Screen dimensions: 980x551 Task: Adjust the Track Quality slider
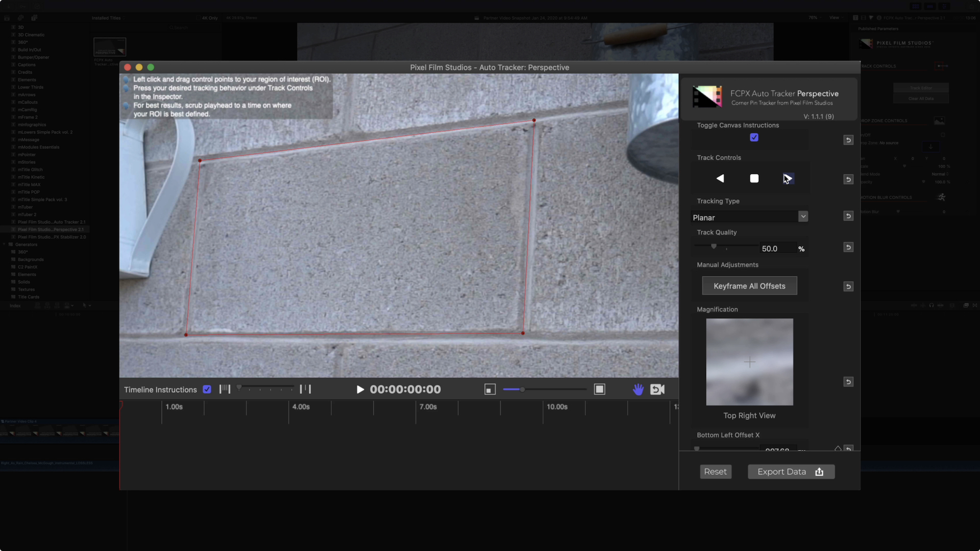click(714, 246)
